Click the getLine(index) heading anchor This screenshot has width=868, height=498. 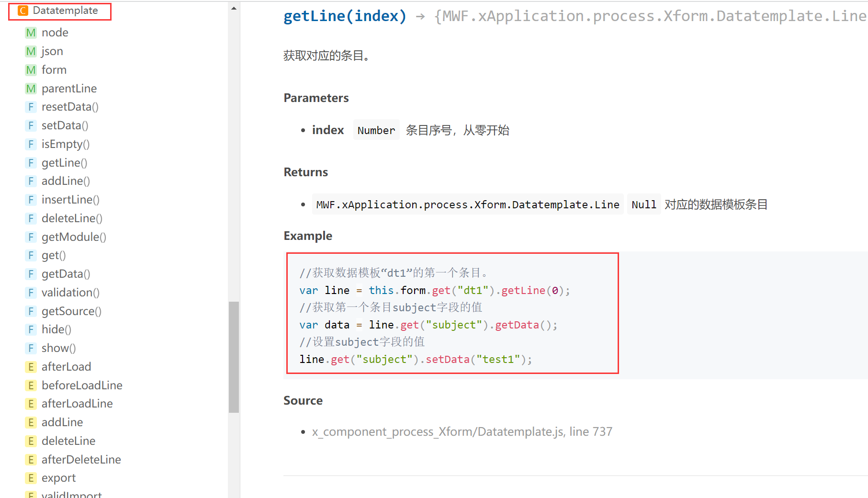[x=345, y=16]
